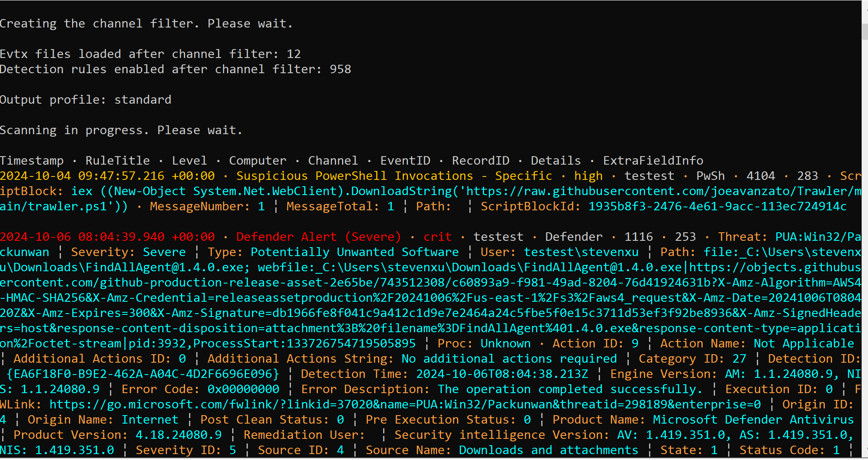The height and width of the screenshot is (460, 868).
Task: Click 'Severity ID: 5' field
Action: click(186, 450)
